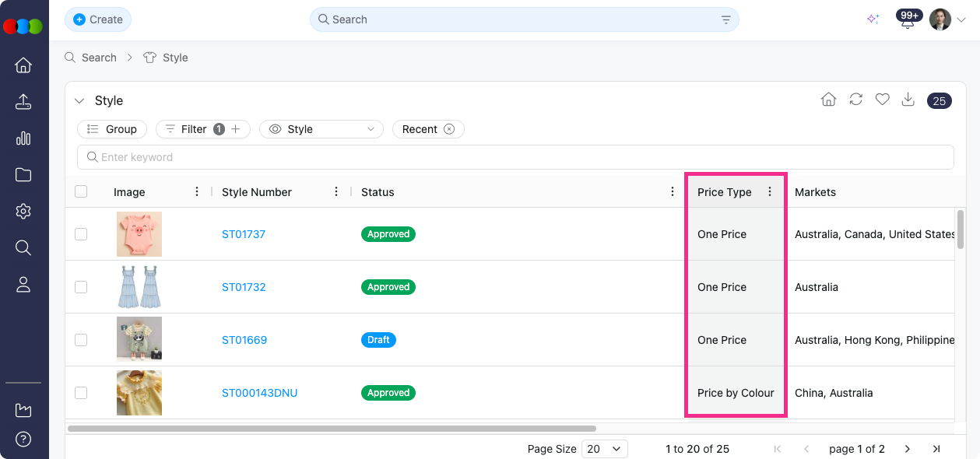Click the download icon in Style panel
The width and height of the screenshot is (980, 459).
click(908, 100)
